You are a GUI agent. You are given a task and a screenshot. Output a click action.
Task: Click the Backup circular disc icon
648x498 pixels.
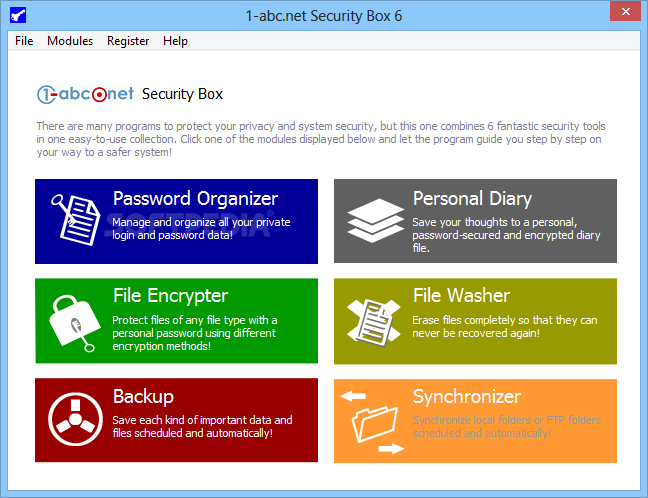click(x=75, y=419)
